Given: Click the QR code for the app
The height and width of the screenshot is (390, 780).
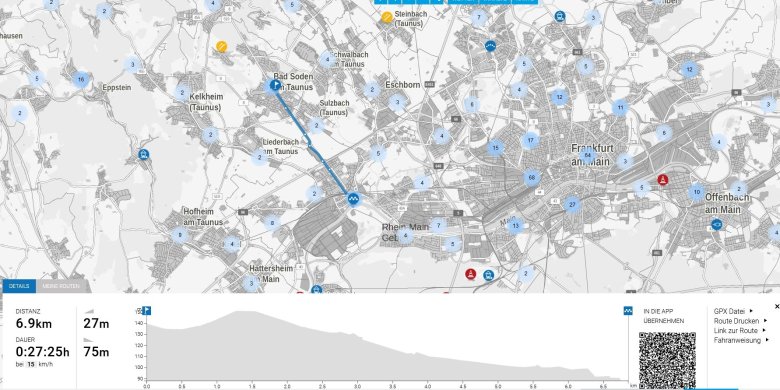Looking at the screenshot, I should click(x=667, y=361).
